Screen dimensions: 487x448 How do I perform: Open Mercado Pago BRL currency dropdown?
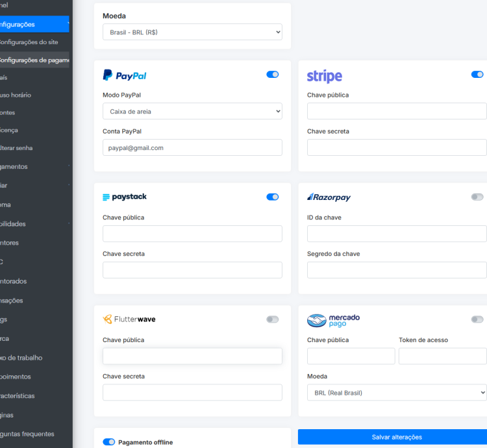tap(396, 393)
